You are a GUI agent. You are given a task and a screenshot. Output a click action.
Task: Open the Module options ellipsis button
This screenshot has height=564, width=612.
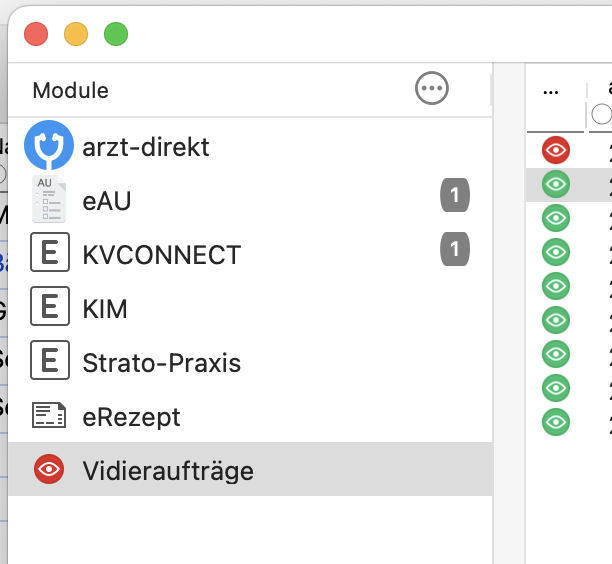coord(432,88)
